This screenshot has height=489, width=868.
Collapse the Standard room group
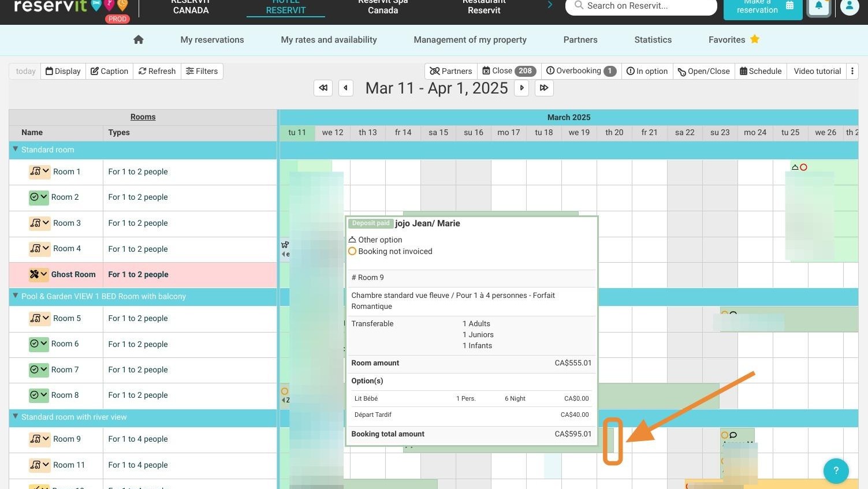coord(16,149)
